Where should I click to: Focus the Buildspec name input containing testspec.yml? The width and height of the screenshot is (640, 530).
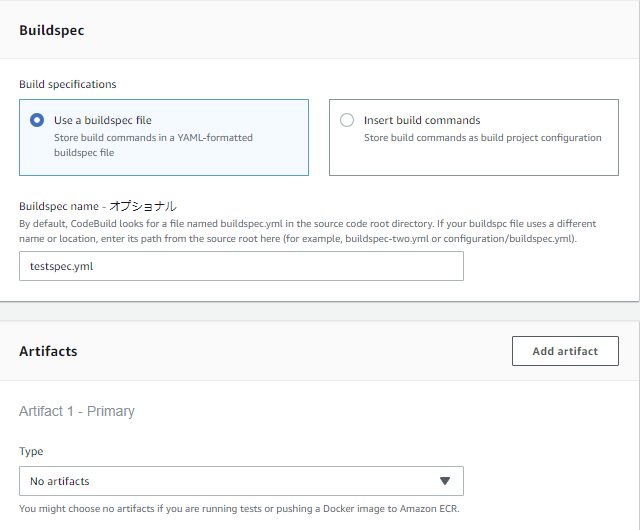point(241,266)
